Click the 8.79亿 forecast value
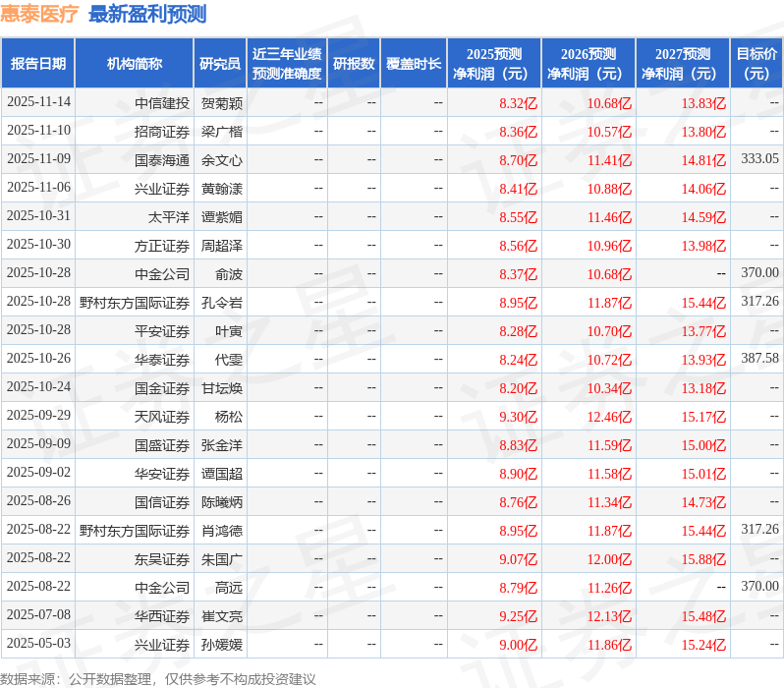 (518, 588)
